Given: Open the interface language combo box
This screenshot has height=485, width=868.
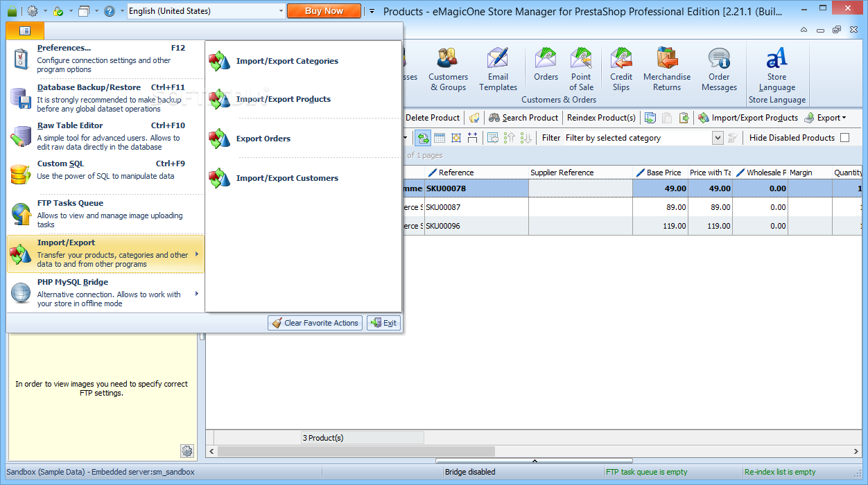Looking at the screenshot, I should click(206, 11).
